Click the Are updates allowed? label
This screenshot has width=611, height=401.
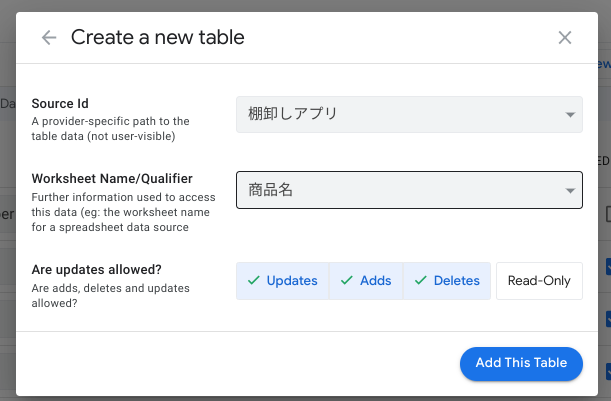pos(96,271)
